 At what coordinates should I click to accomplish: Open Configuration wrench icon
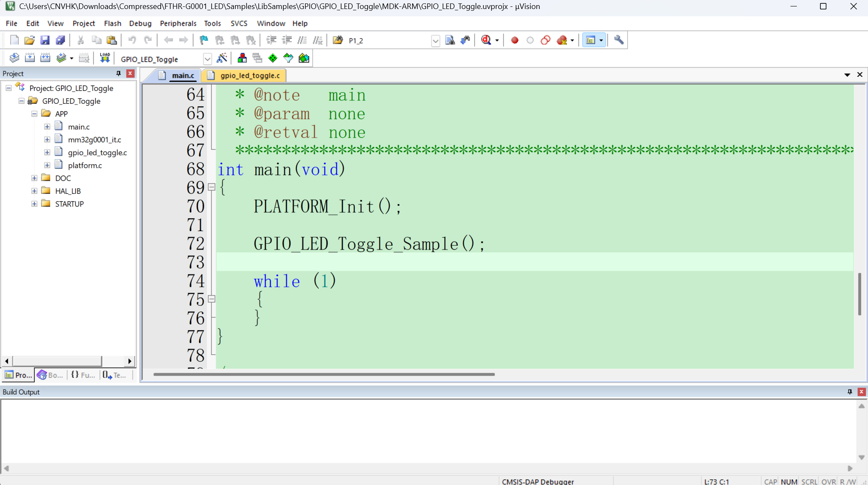coord(618,40)
